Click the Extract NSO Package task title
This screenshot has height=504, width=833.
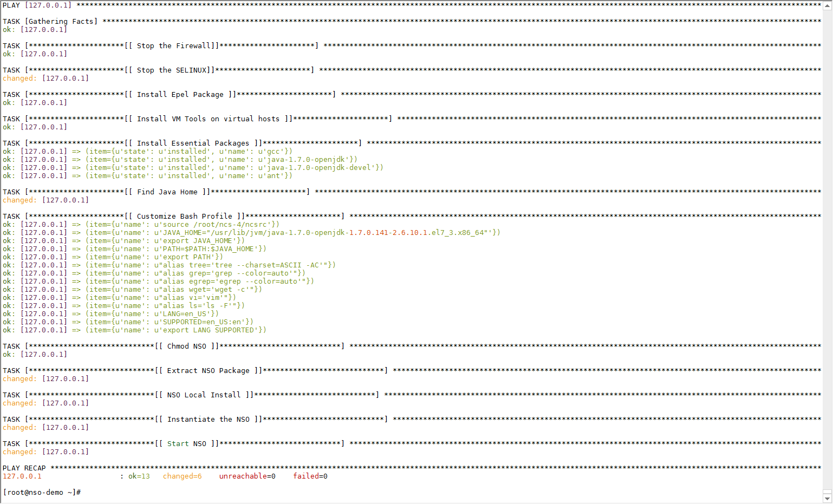pos(208,370)
